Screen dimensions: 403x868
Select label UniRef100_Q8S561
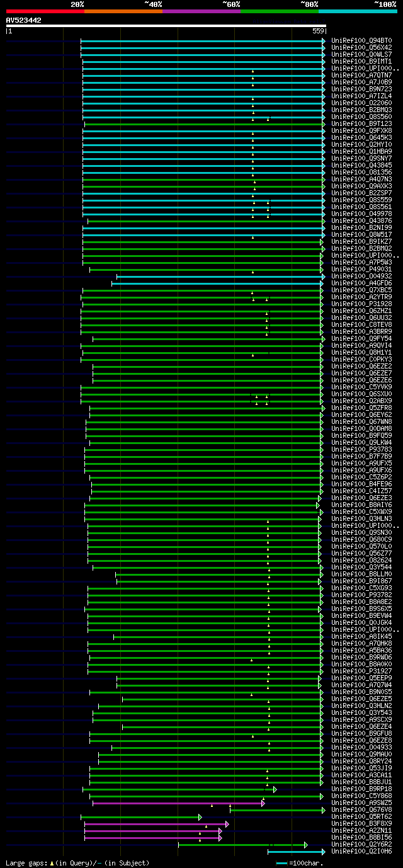coord(361,207)
